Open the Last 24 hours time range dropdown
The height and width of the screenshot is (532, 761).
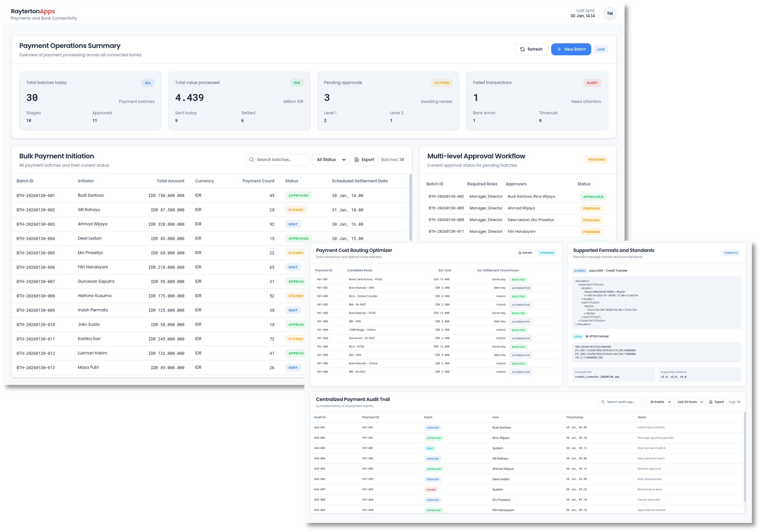point(689,402)
